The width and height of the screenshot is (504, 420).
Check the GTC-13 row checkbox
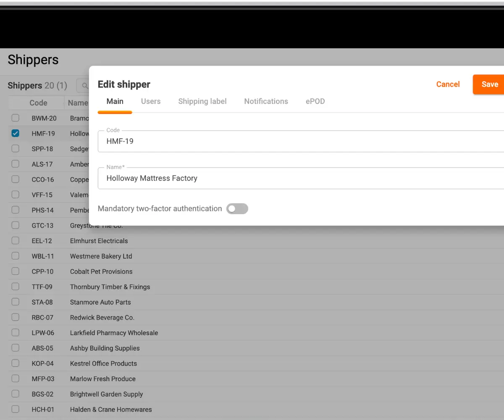16,226
